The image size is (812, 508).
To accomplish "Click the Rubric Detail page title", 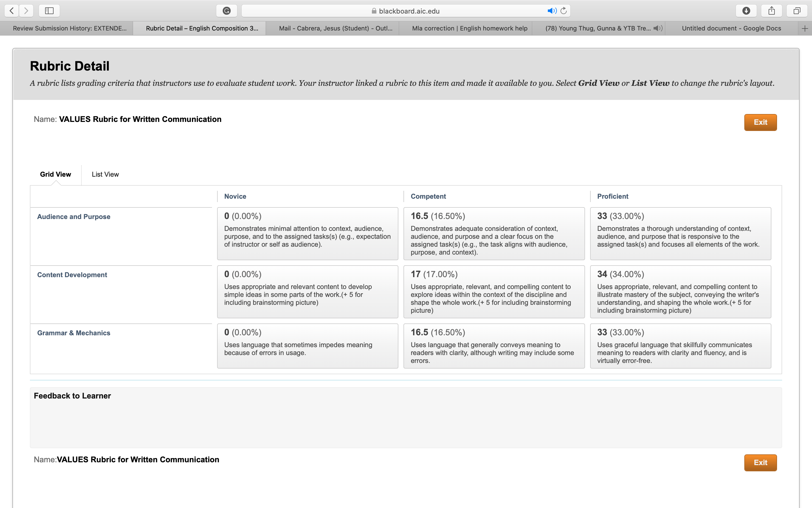I will pyautogui.click(x=69, y=66).
